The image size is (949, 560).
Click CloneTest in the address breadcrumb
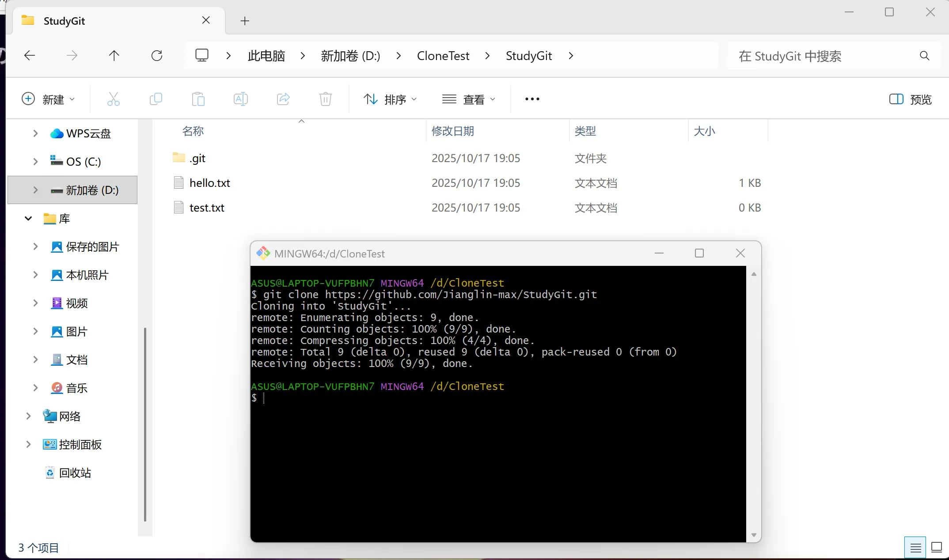pyautogui.click(x=443, y=56)
